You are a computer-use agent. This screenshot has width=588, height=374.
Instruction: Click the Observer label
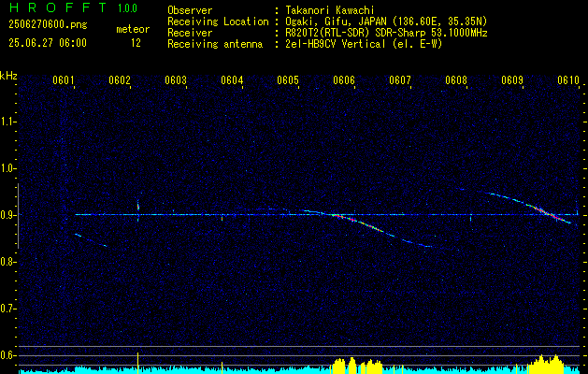coord(190,10)
